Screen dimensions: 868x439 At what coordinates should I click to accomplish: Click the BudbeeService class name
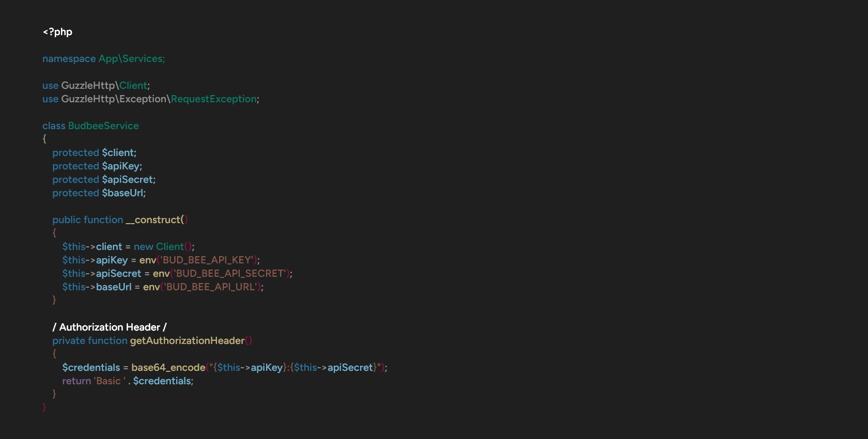[103, 126]
